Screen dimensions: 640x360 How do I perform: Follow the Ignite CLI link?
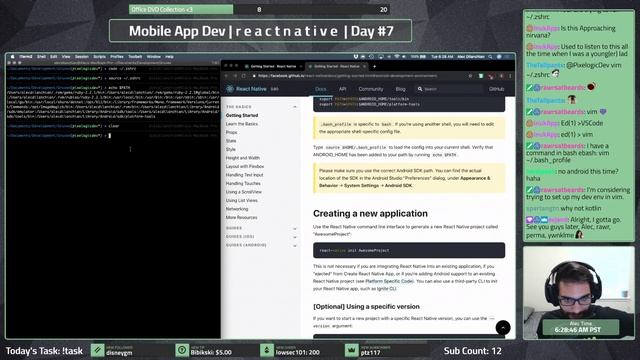386,289
